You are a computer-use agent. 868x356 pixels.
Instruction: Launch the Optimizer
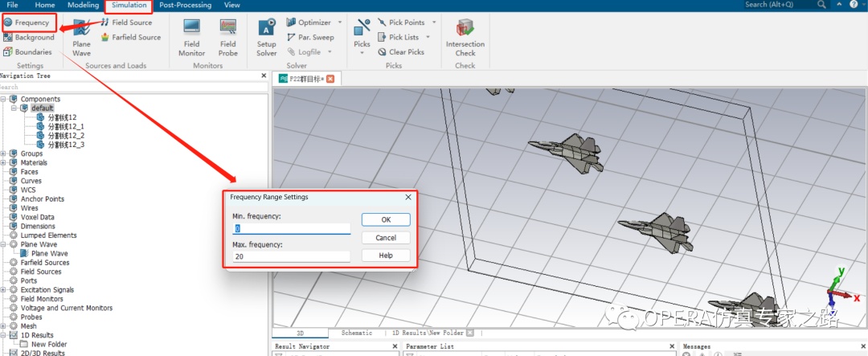click(309, 23)
